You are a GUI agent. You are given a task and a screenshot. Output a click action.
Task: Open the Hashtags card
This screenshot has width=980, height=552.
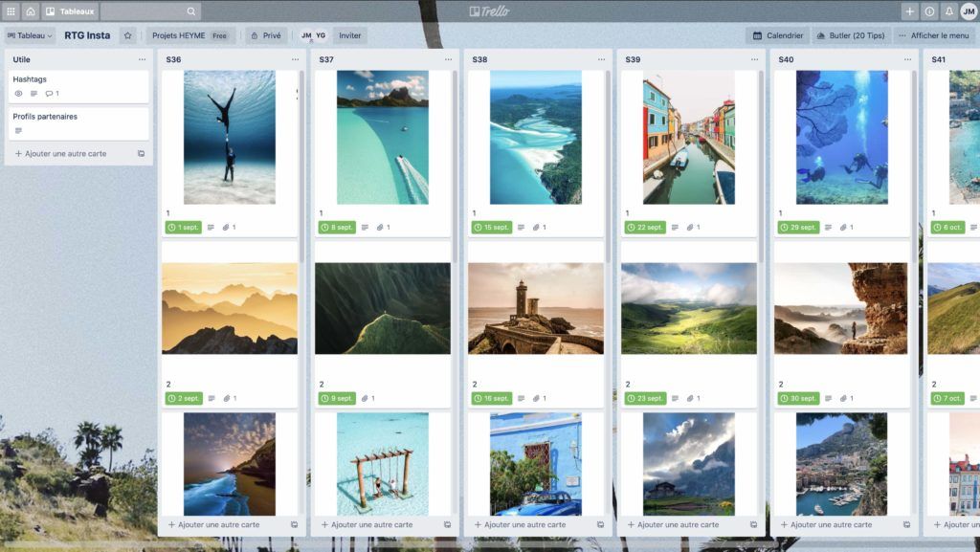(78, 86)
